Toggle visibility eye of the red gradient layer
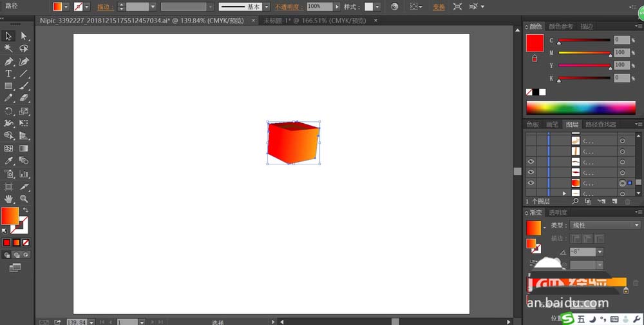The image size is (644, 325). [531, 183]
